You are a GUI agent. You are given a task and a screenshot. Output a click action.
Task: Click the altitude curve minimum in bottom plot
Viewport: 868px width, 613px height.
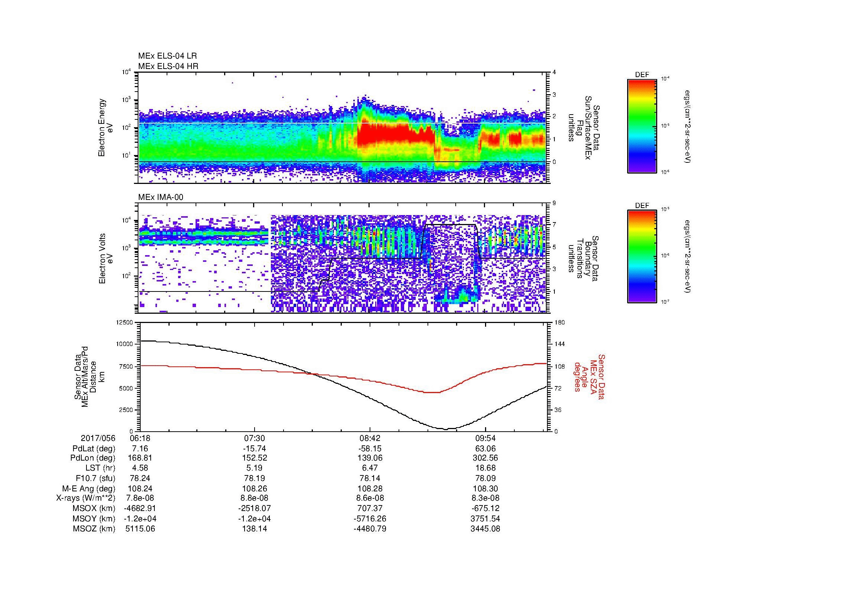pos(446,429)
